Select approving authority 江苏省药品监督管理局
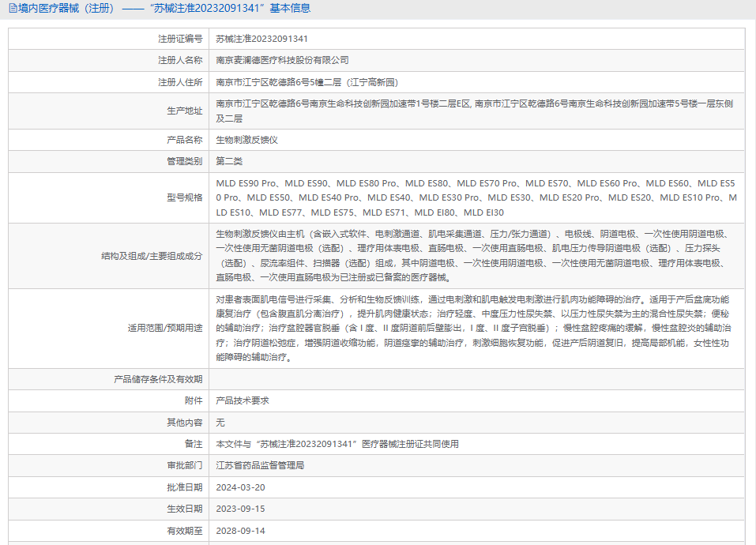 [261, 465]
